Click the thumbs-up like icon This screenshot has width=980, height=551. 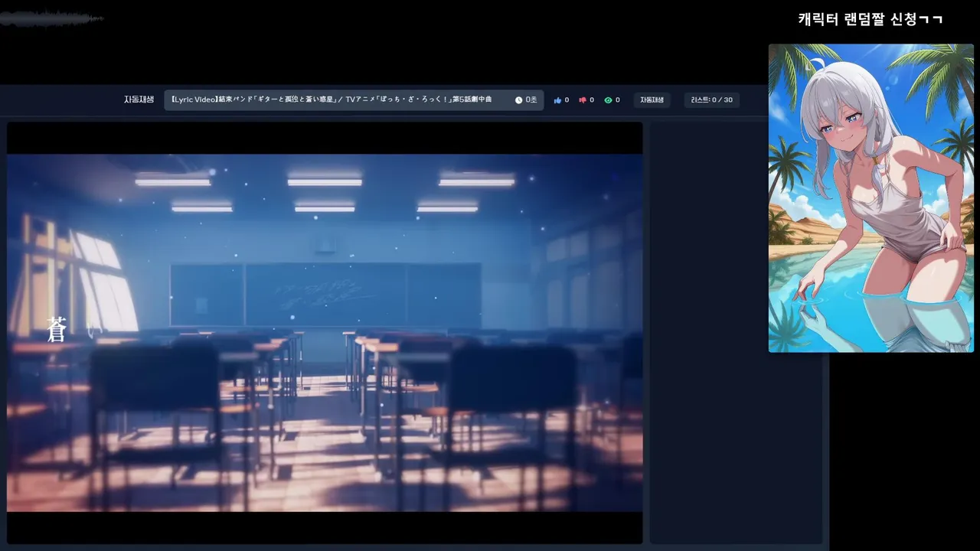[557, 100]
